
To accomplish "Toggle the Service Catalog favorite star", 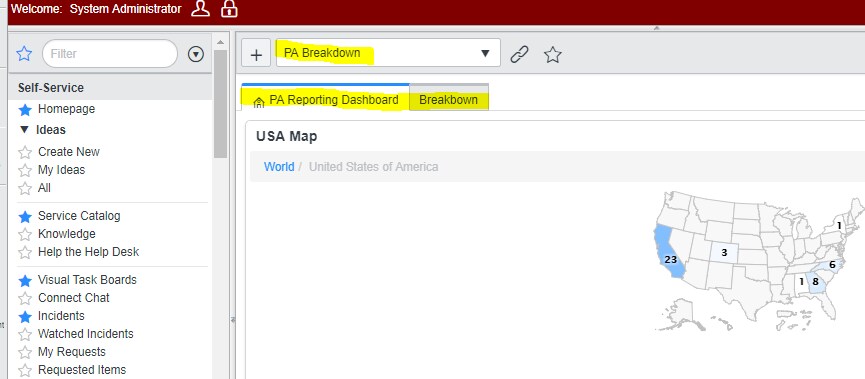I will pos(25,217).
